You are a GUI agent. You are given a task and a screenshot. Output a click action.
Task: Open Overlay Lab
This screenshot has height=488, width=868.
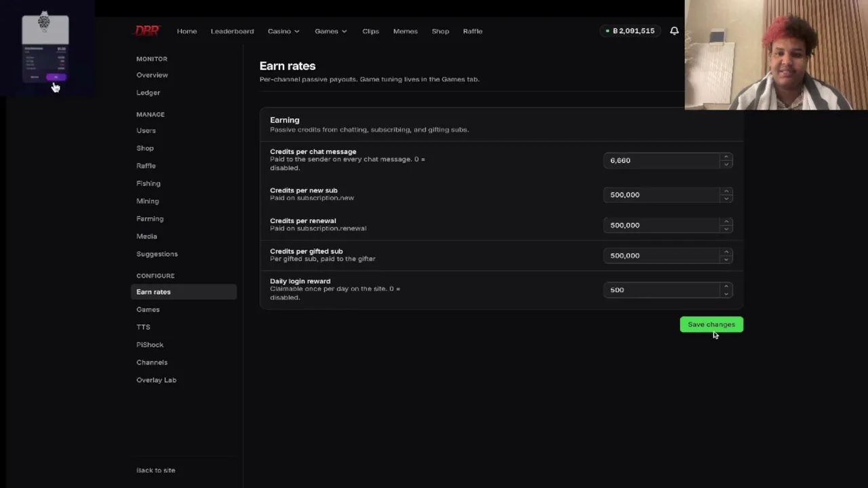(x=156, y=380)
